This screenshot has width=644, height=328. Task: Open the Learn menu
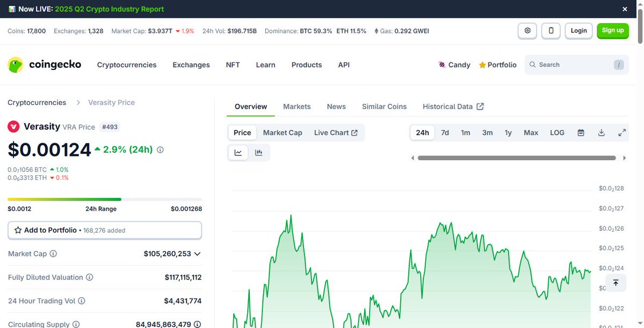pos(265,65)
